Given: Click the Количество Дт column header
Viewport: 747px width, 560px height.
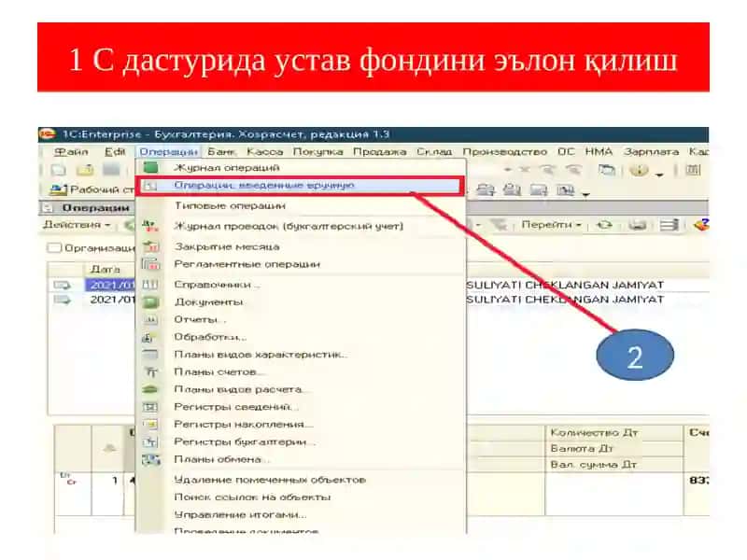Looking at the screenshot, I should 614,432.
